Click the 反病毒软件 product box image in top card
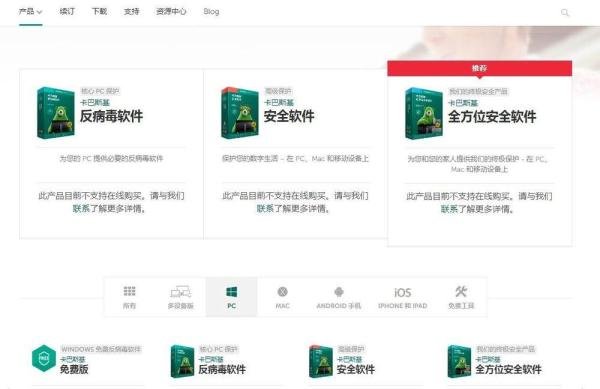This screenshot has height=389, width=600. click(x=56, y=113)
